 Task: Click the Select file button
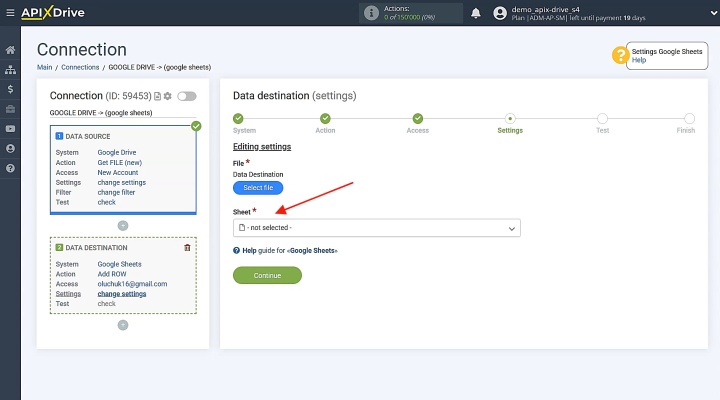258,188
